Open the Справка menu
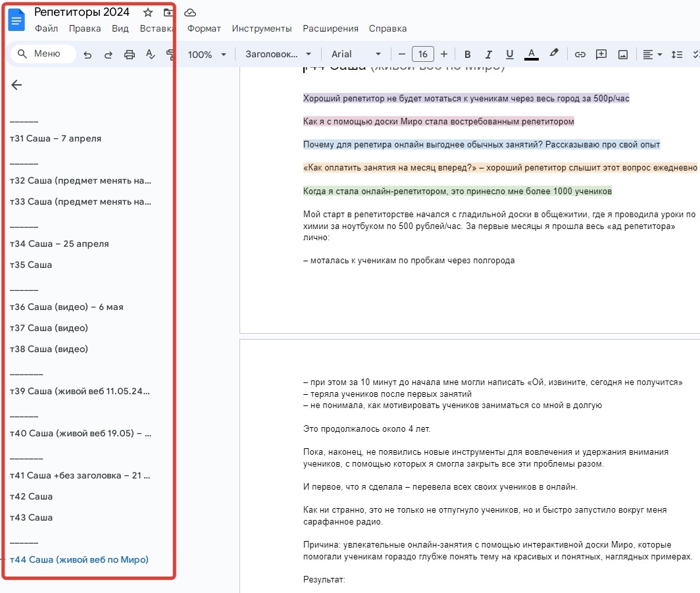The width and height of the screenshot is (700, 593). pyautogui.click(x=387, y=28)
